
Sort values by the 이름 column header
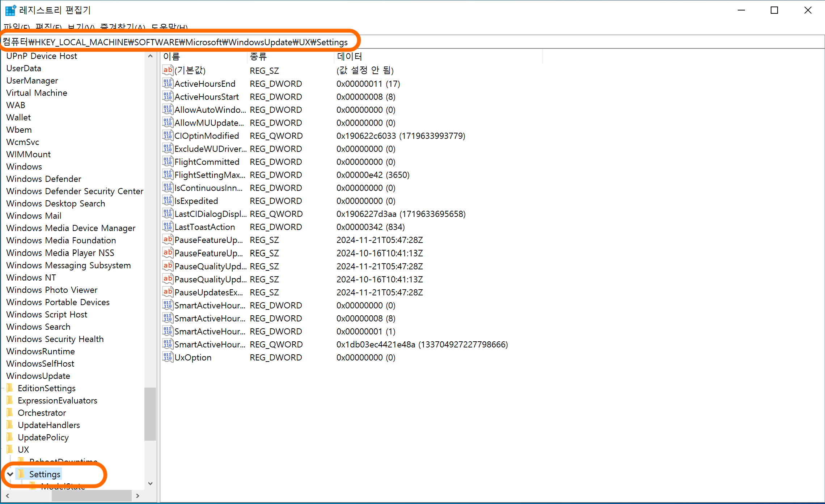coord(204,56)
